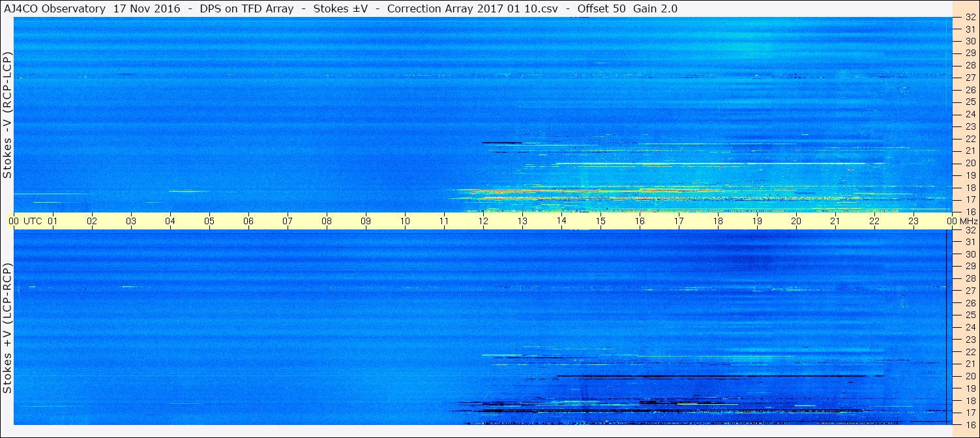Select the 22 hour tick on the time axis
Image resolution: width=980 pixels, height=438 pixels.
874,221
